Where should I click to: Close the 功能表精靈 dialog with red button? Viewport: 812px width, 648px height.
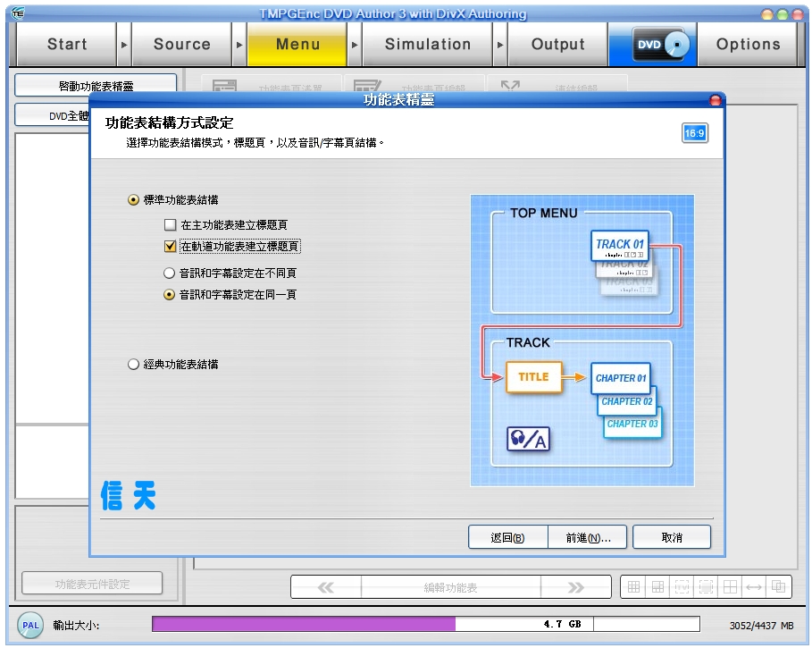point(715,100)
